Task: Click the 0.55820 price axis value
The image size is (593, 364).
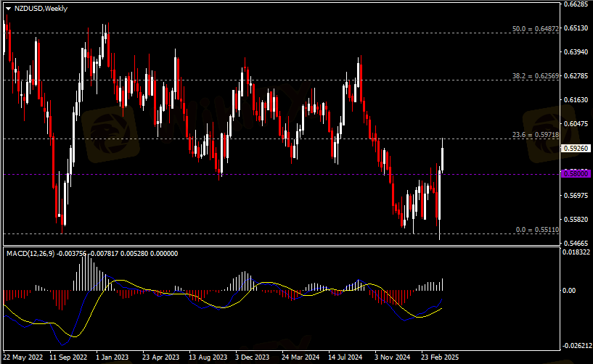Action: [x=576, y=219]
